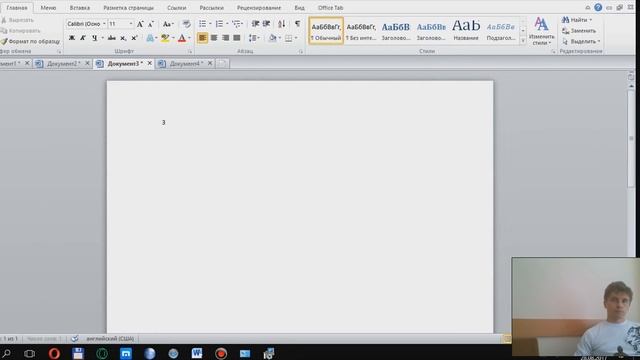This screenshot has width=640, height=360.
Task: Open the Change Styles dropdown
Action: [x=541, y=31]
